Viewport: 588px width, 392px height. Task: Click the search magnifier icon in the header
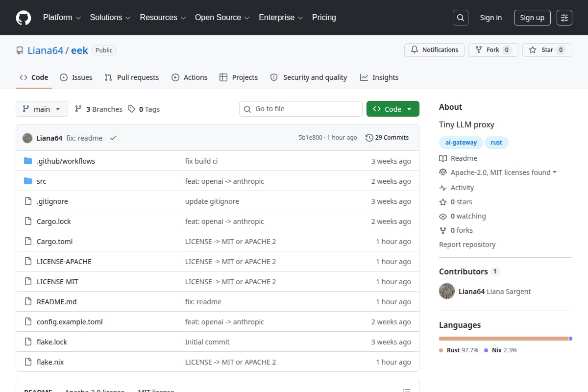(x=461, y=18)
